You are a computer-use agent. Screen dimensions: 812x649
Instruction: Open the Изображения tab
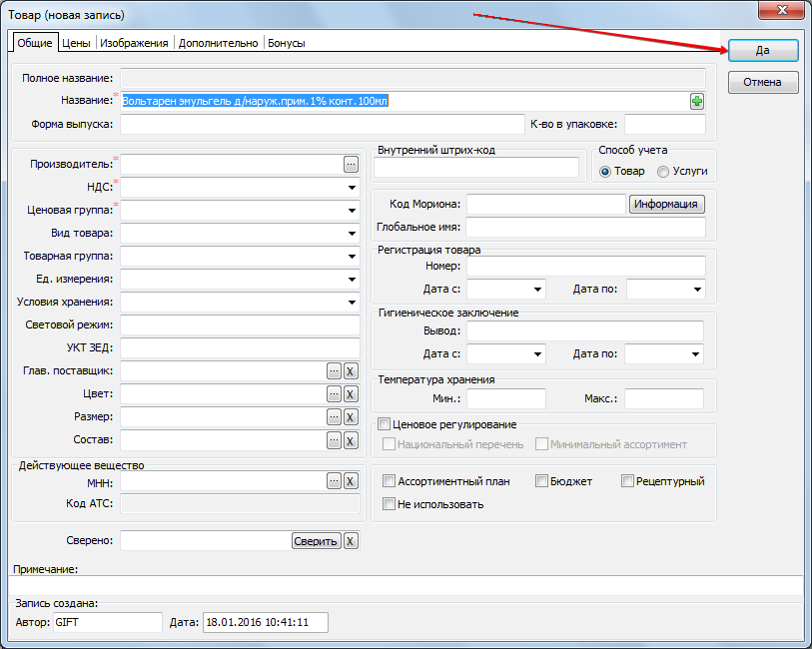click(x=134, y=43)
